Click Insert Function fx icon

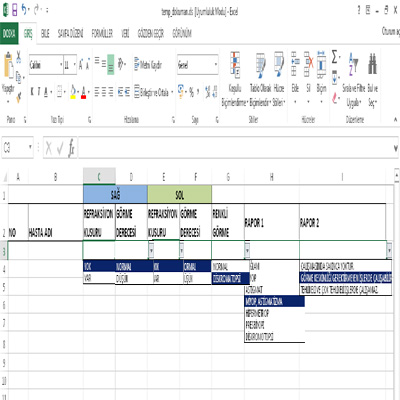click(x=71, y=148)
